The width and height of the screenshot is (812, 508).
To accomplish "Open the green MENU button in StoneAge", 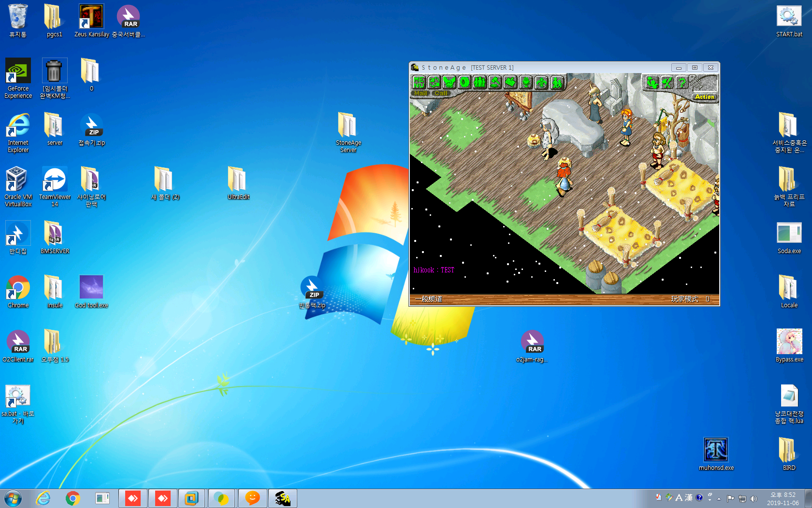I will (x=419, y=82).
